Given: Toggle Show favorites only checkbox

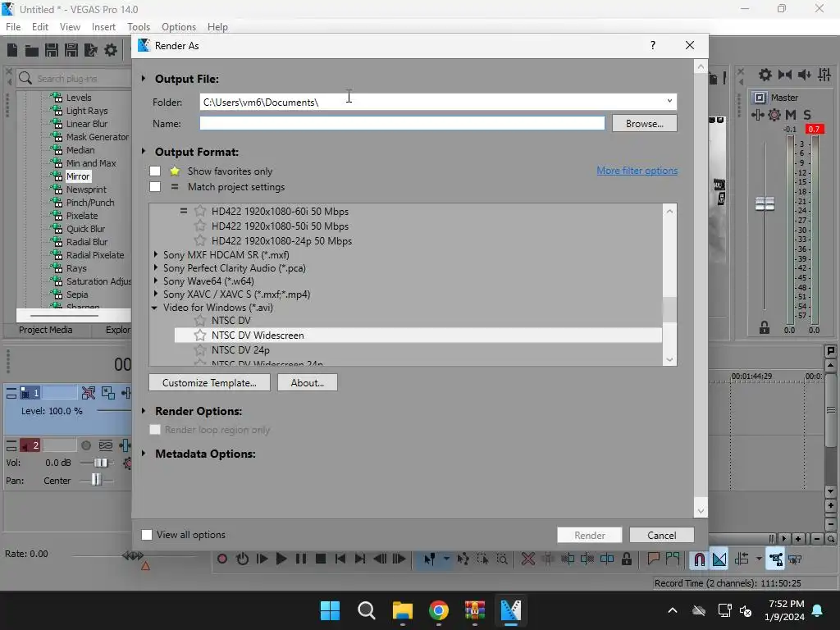Looking at the screenshot, I should click(x=155, y=171).
